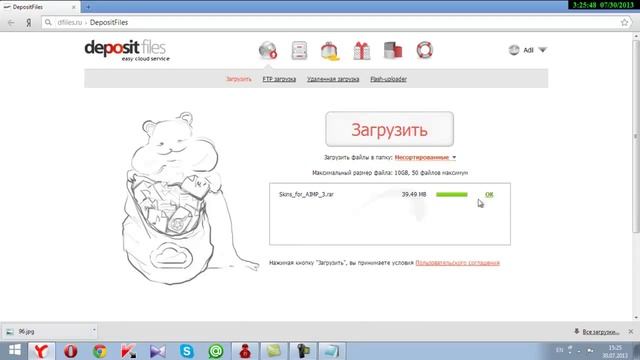
Task: Open the lifebuoy help icon
Action: [x=424, y=50]
